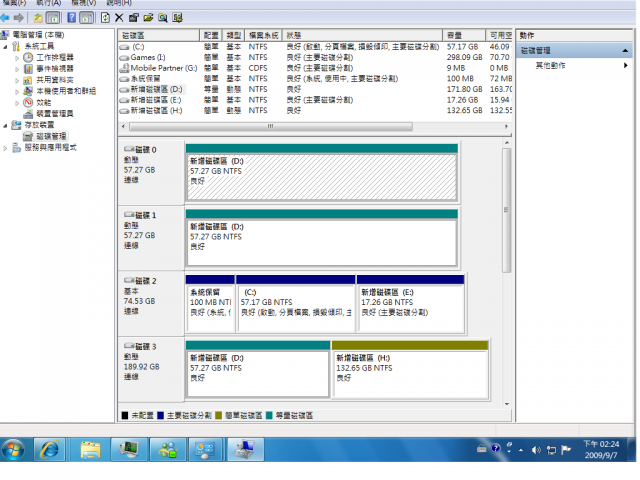This screenshot has height=480, width=640.
Task: Open Internet Explorer from the taskbar
Action: (49, 449)
